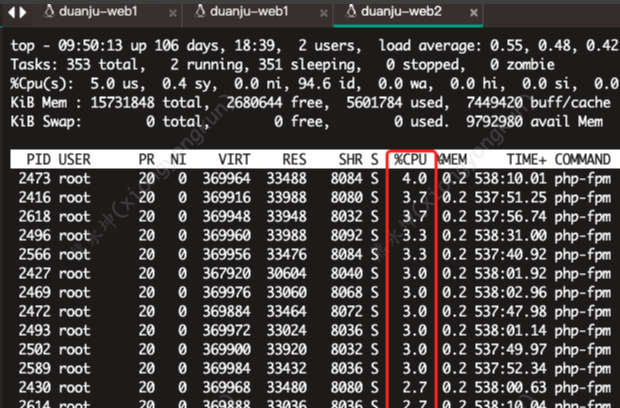Select PID 2618 in process list

[x=34, y=217]
